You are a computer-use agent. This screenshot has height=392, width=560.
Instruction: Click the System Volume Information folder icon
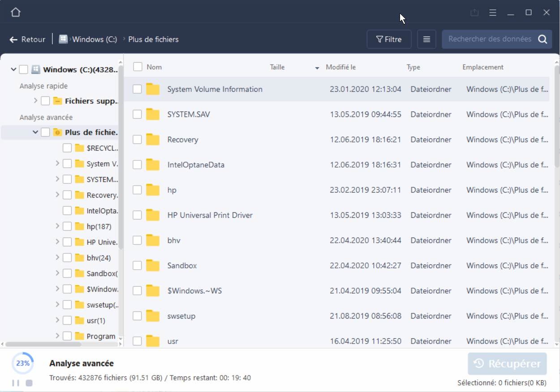point(153,89)
